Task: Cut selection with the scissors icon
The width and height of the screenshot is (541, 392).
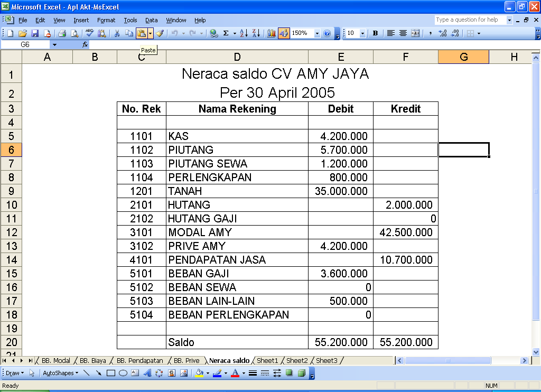Action: point(117,33)
